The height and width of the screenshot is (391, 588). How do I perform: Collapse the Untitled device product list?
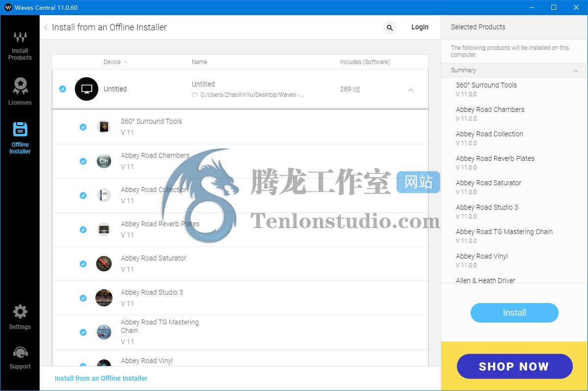point(411,90)
